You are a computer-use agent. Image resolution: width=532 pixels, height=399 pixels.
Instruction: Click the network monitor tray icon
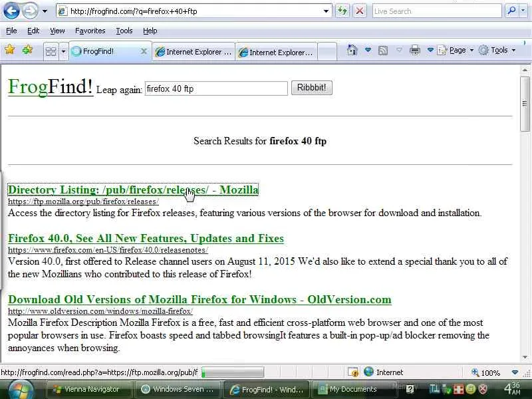point(435,389)
